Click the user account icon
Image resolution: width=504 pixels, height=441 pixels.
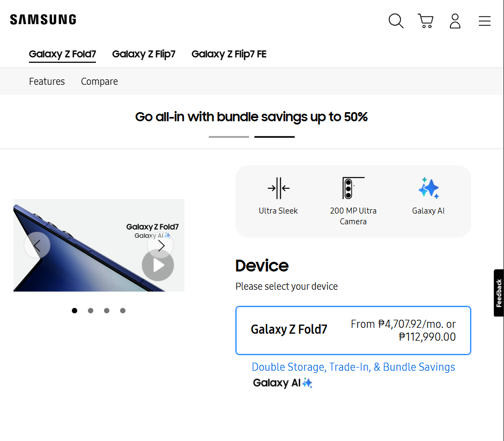(455, 21)
